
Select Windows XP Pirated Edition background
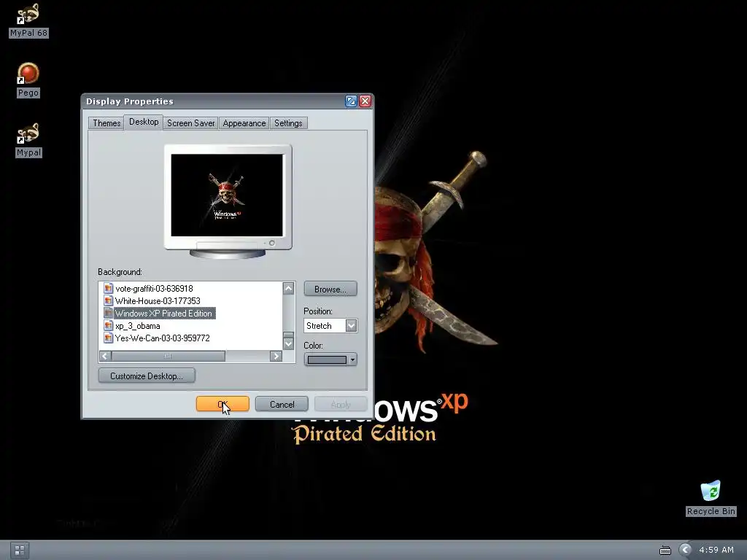coord(163,313)
